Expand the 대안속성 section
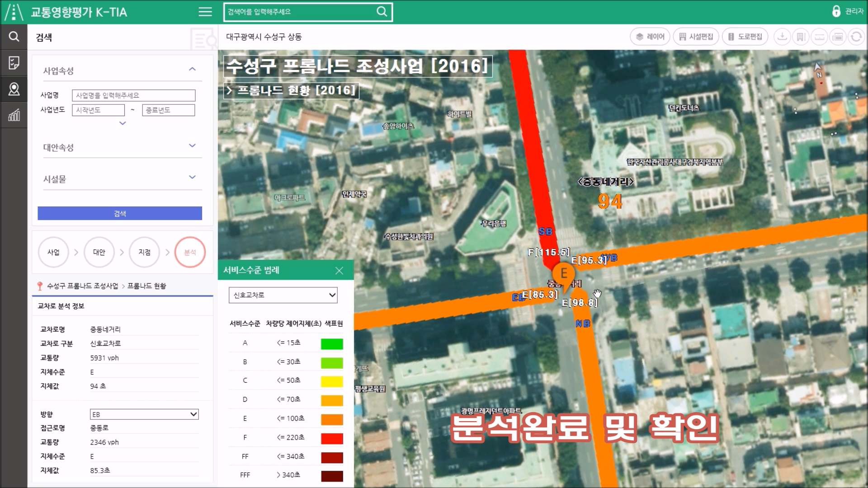The width and height of the screenshot is (868, 488). tap(192, 145)
